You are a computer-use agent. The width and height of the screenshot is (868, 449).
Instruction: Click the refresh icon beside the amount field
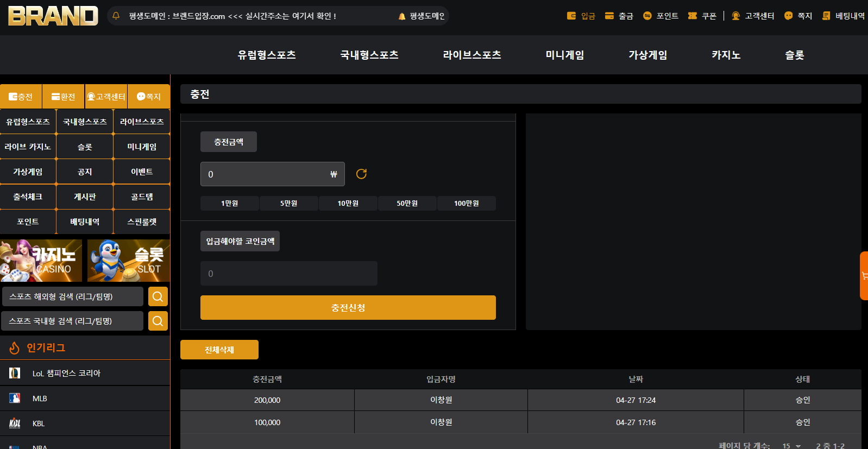[361, 174]
